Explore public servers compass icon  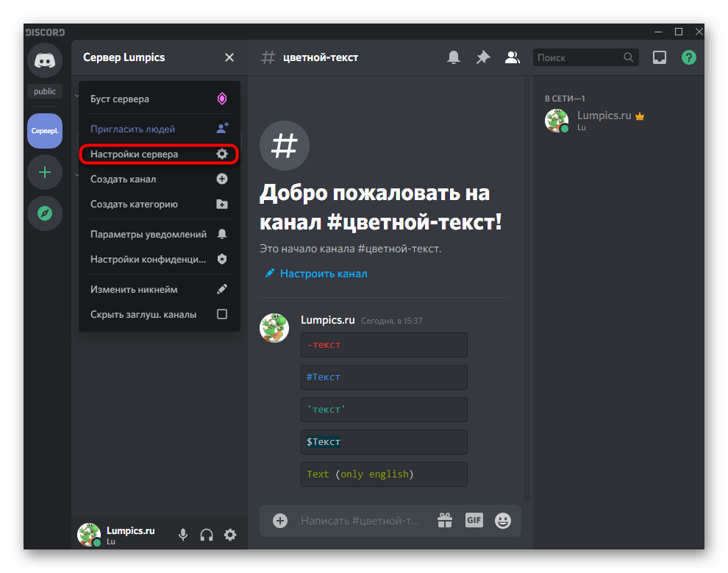tap(45, 213)
